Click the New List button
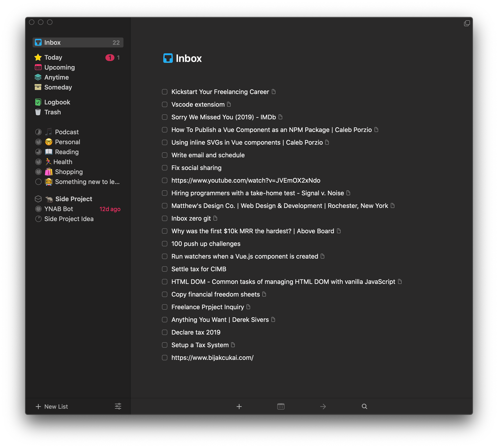Screen dimensions: 498x448 tap(52, 406)
